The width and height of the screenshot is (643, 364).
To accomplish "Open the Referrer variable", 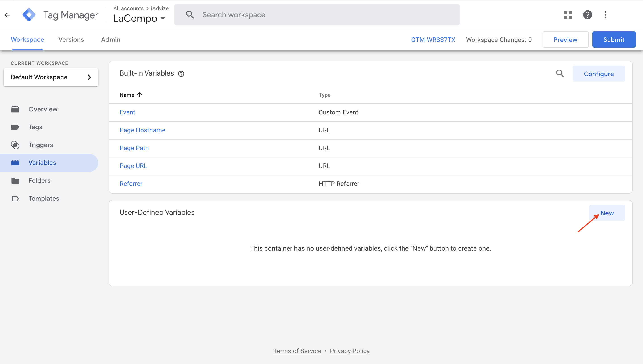I will tap(131, 184).
